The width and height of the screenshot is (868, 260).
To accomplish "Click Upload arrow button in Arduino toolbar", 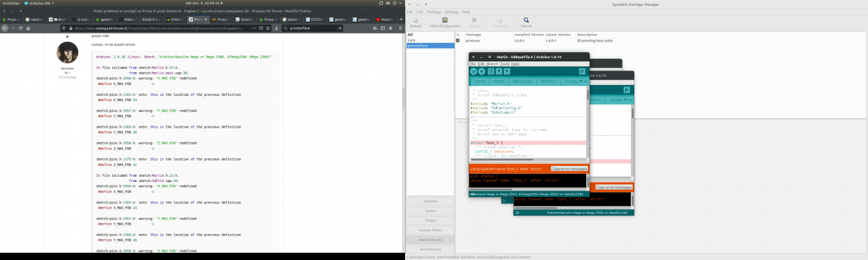I will pos(481,71).
